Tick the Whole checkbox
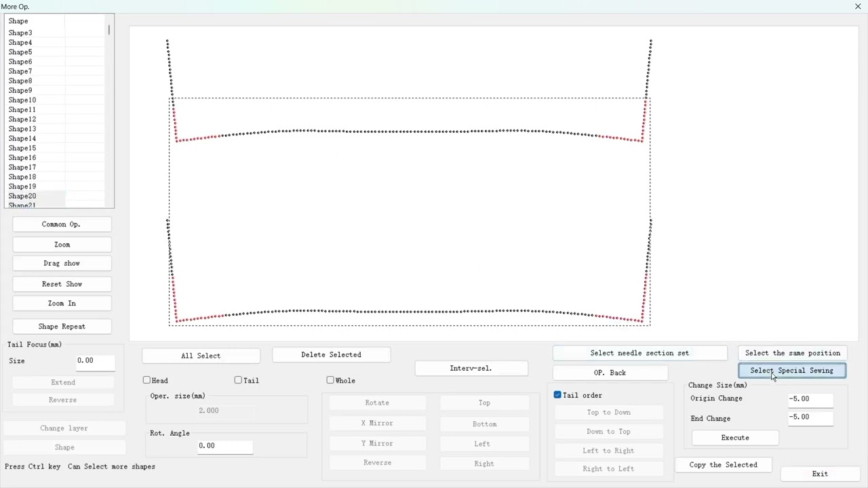868x488 pixels. 330,380
